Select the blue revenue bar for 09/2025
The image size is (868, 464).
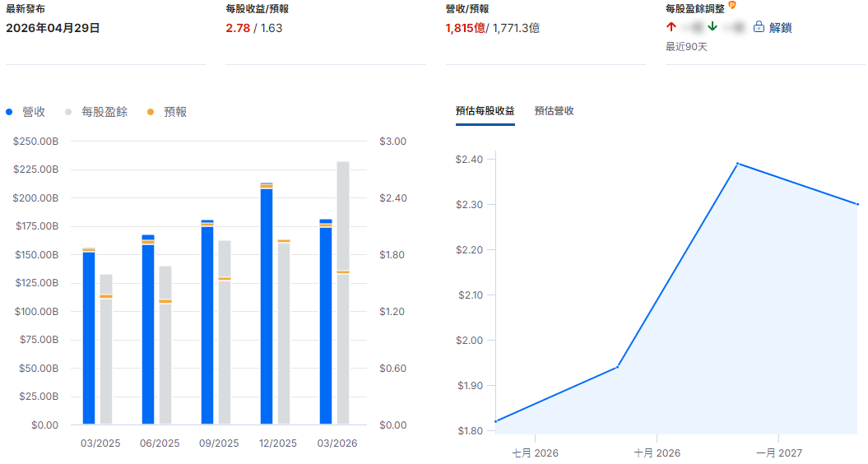pos(207,322)
